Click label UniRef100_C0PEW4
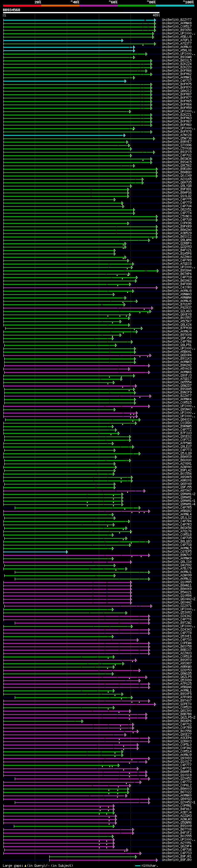 [x=177, y=643]
